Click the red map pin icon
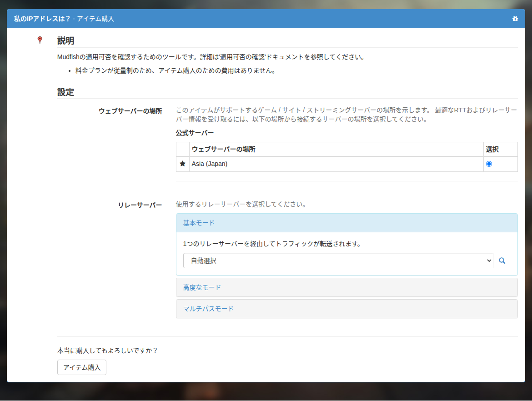532x401 pixels. coord(40,40)
